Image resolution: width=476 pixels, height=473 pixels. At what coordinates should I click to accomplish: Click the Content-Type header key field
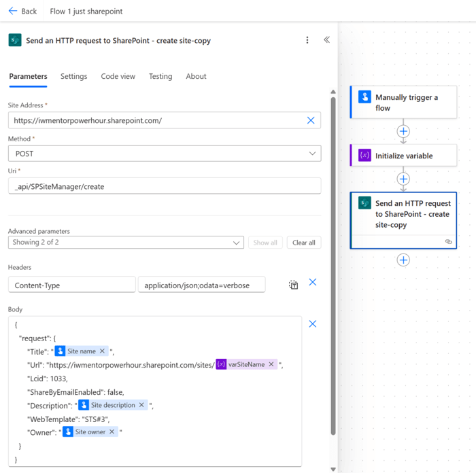click(72, 285)
